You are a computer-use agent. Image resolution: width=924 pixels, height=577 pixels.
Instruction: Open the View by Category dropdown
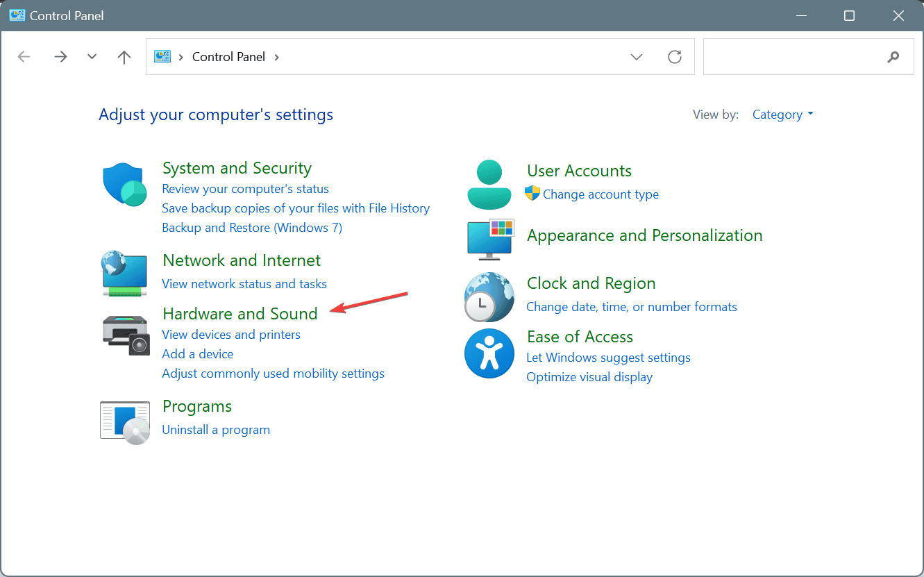click(782, 115)
